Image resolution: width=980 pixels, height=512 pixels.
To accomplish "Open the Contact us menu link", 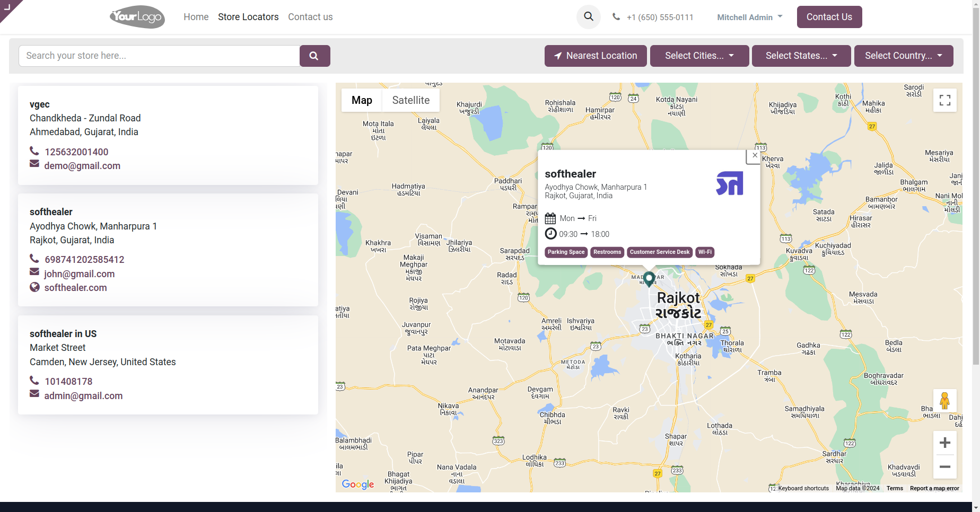I will [310, 17].
